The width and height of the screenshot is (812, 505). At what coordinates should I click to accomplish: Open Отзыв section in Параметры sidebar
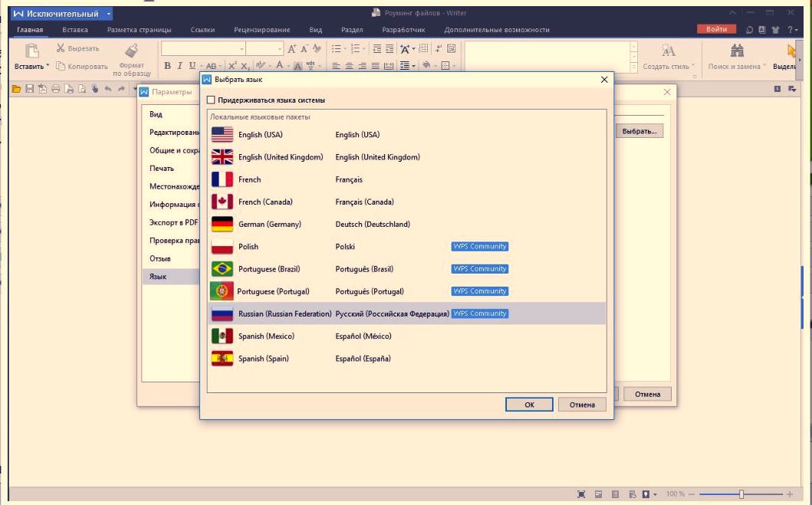click(160, 258)
